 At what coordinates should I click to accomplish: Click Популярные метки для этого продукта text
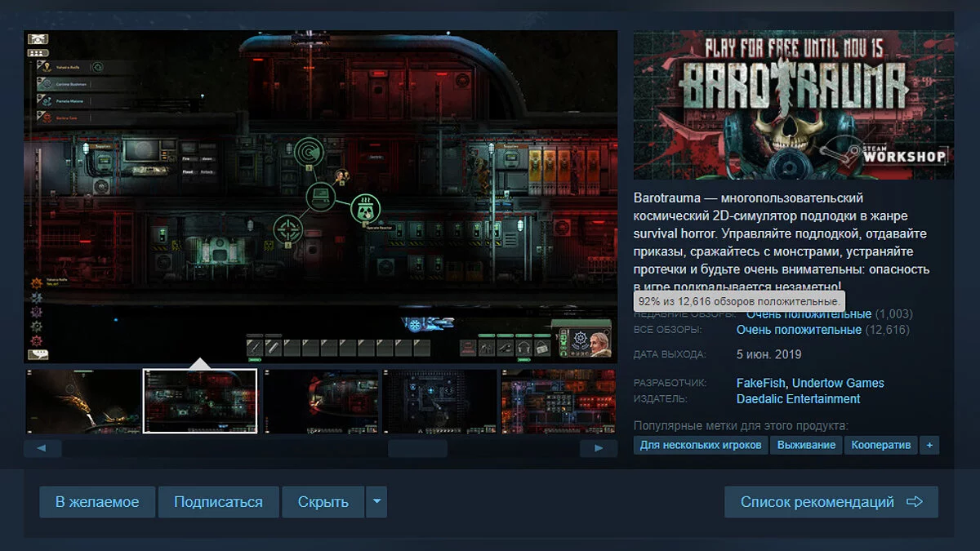[x=741, y=425]
